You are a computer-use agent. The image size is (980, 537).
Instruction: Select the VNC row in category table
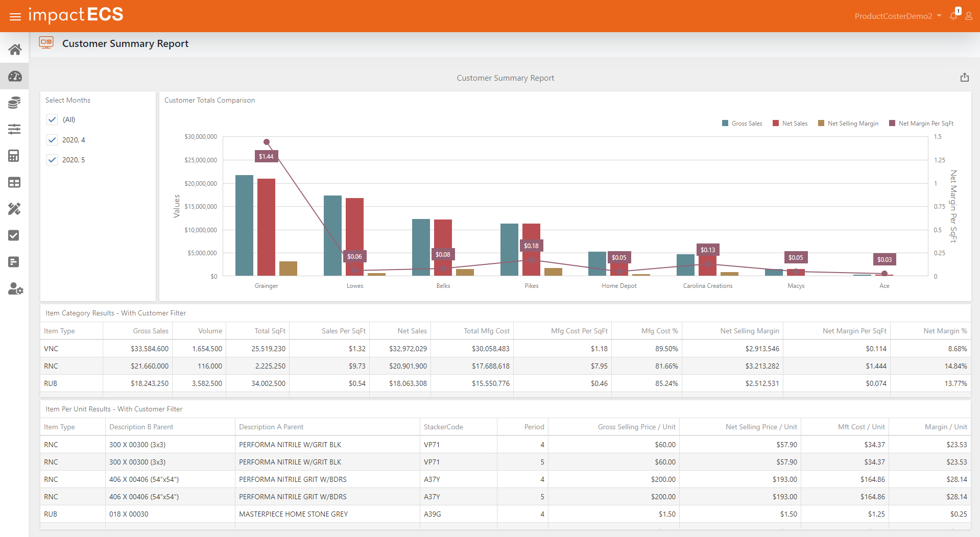pos(506,349)
